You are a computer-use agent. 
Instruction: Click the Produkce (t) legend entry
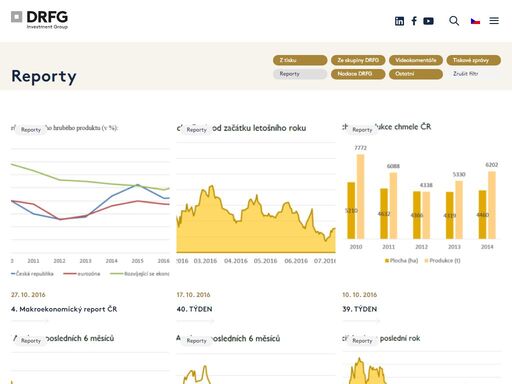442,261
